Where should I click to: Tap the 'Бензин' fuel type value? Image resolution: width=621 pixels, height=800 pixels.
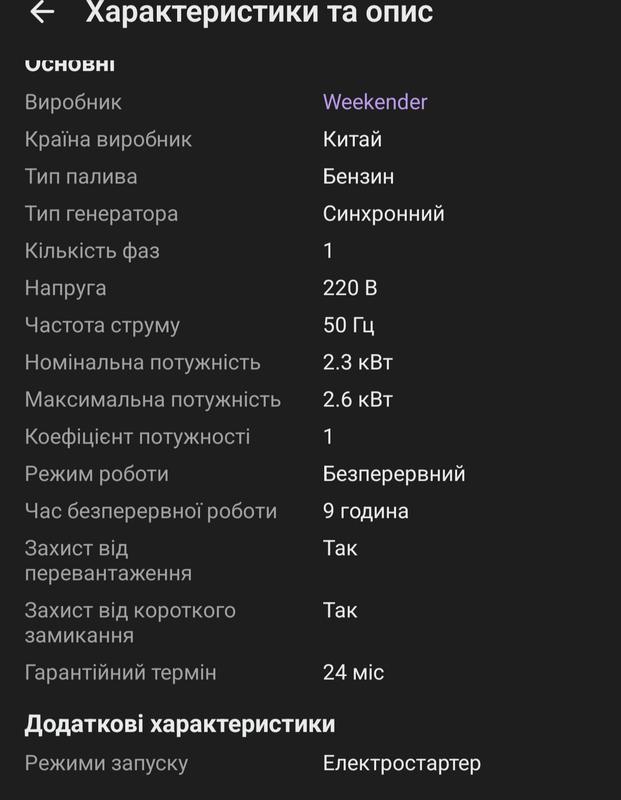coord(358,177)
